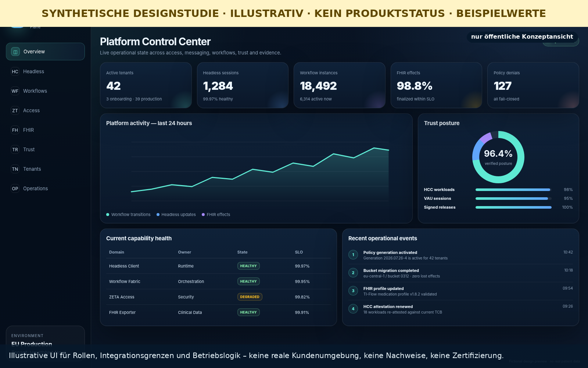Select the OP Operations badge icon

15,188
